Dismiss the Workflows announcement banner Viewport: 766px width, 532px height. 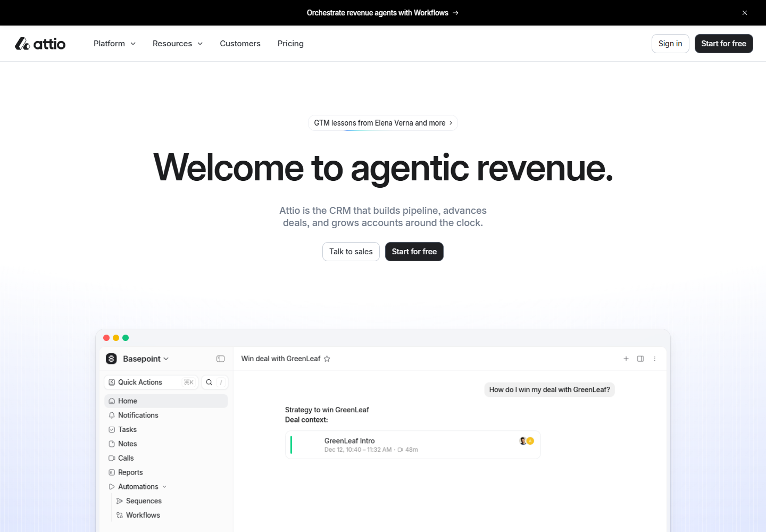coord(745,13)
